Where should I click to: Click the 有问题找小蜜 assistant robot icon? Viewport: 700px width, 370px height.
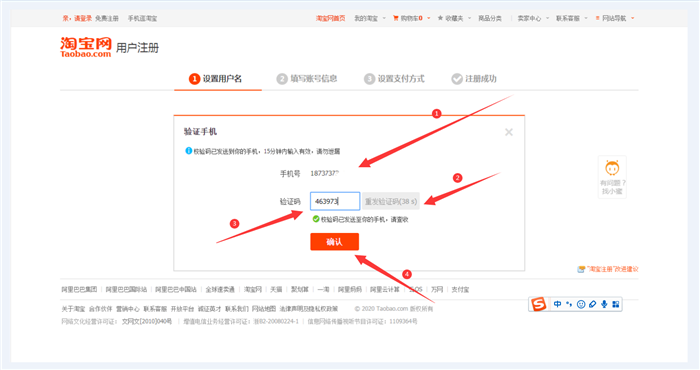click(x=612, y=168)
